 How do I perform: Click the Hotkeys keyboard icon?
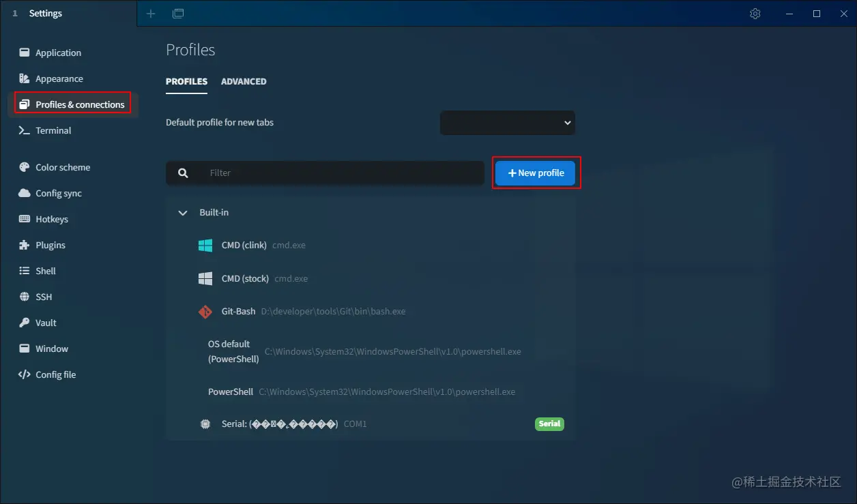point(25,219)
